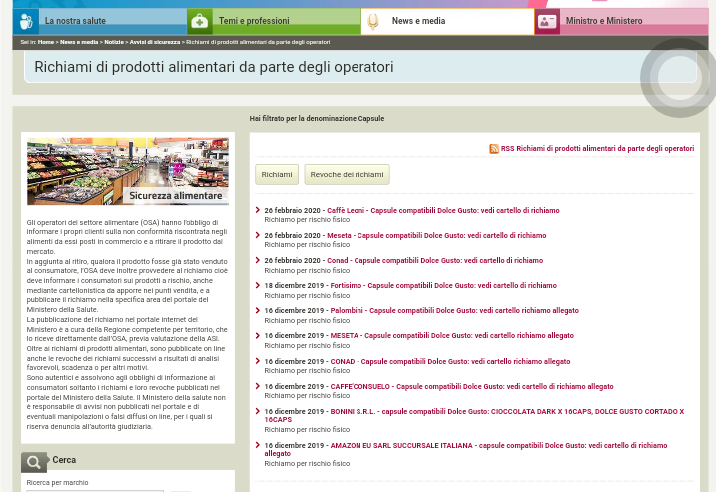Open Caffè Leoni Capsule compatibili recall
The height and width of the screenshot is (492, 716).
pyautogui.click(x=443, y=211)
